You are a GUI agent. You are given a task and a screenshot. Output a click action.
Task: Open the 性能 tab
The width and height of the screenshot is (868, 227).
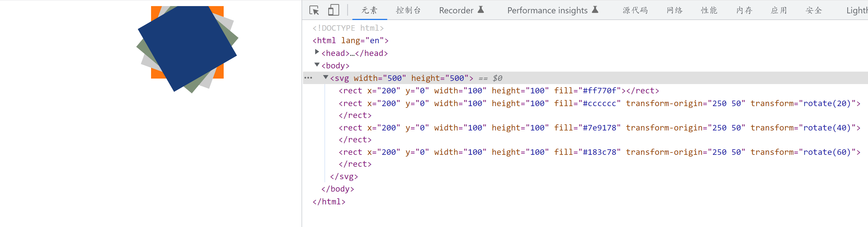709,10
